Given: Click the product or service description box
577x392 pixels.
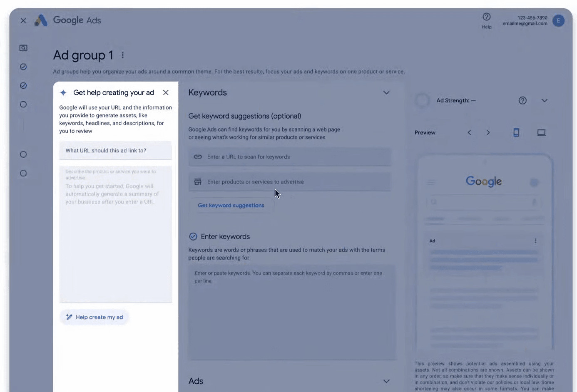Looking at the screenshot, I should pyautogui.click(x=115, y=234).
